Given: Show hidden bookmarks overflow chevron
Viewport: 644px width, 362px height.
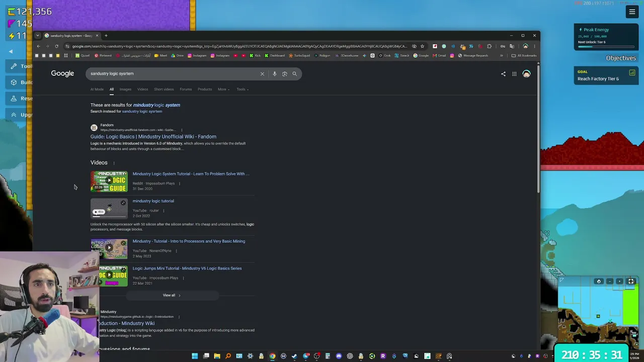Looking at the screenshot, I should coord(501,55).
